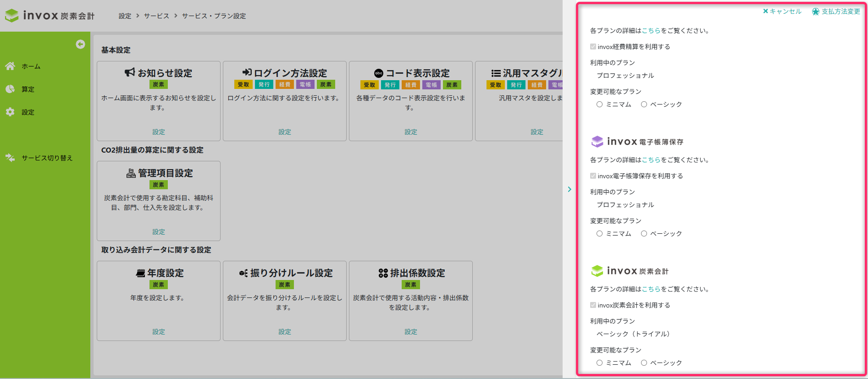Click サービス・プラン設定 breadcrumb text
Screen dimensions: 868x379
point(214,16)
